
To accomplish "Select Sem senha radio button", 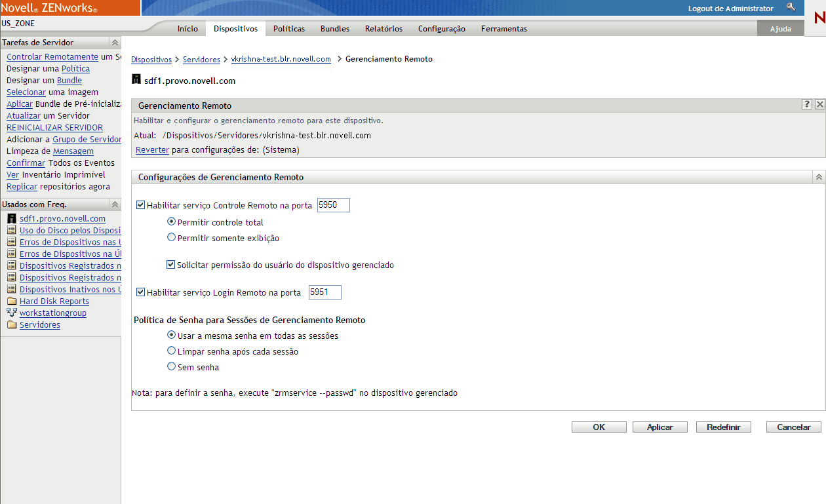I will coord(172,366).
